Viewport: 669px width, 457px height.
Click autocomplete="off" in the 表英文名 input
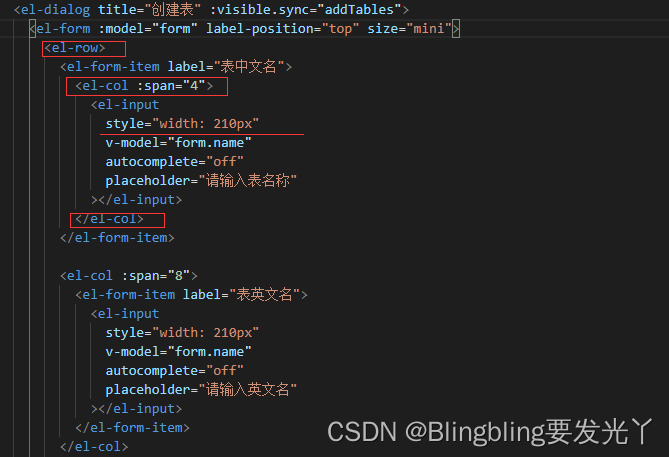pyautogui.click(x=175, y=370)
